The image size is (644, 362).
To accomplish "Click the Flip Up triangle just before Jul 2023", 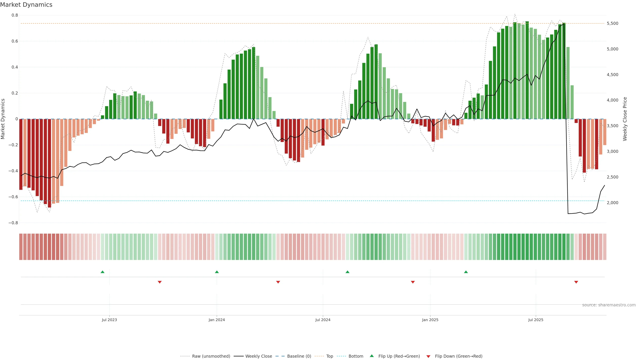I will 102,272.
